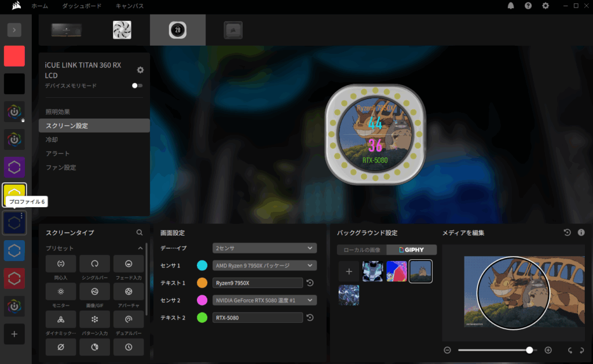Open センサ 2 NVIDIA GeForce dropdown
This screenshot has height=364, width=593.
pyautogui.click(x=264, y=300)
